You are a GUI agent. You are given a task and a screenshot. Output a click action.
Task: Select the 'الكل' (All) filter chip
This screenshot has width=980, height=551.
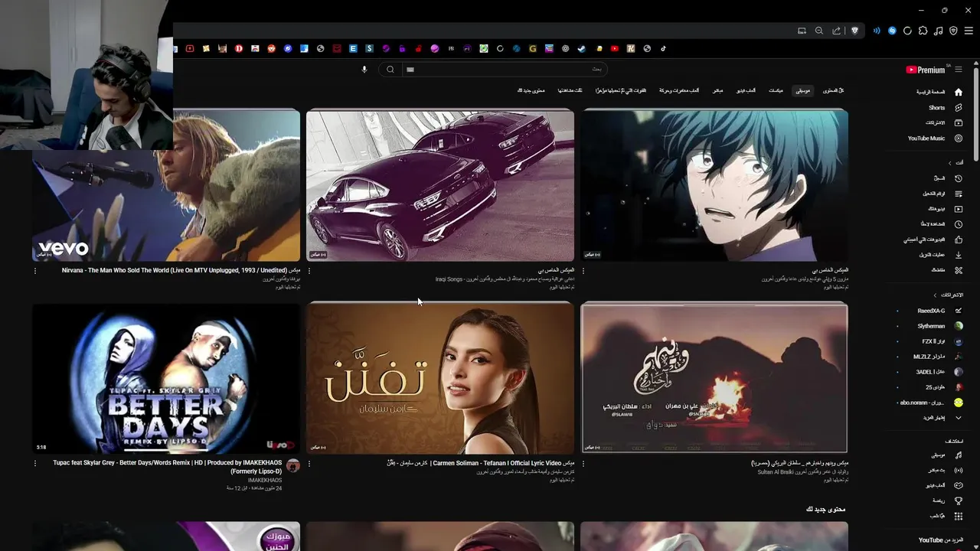coord(834,90)
